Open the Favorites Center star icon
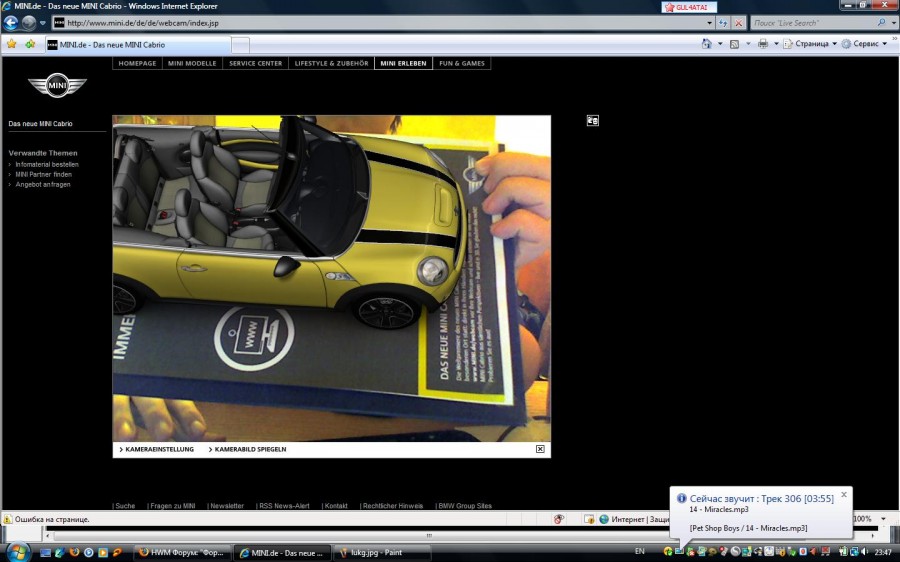The width and height of the screenshot is (900, 562). (x=11, y=44)
